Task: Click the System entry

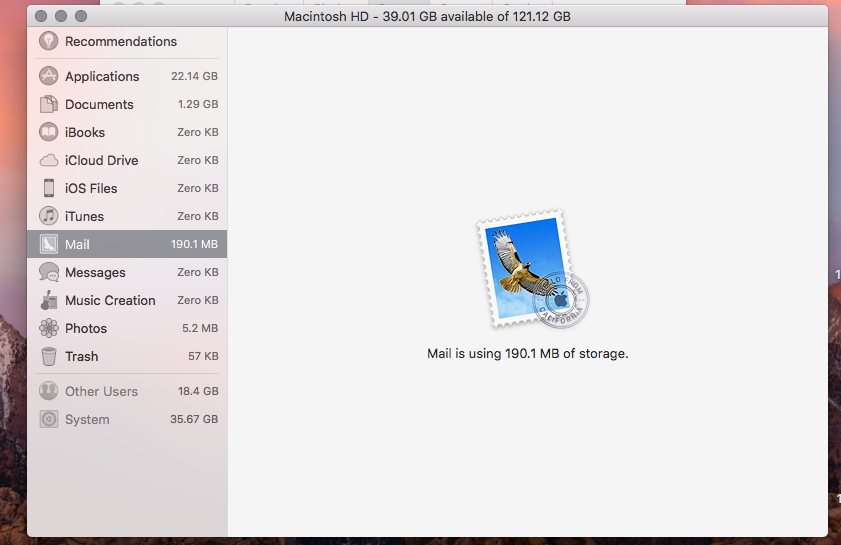Action: coord(127,419)
